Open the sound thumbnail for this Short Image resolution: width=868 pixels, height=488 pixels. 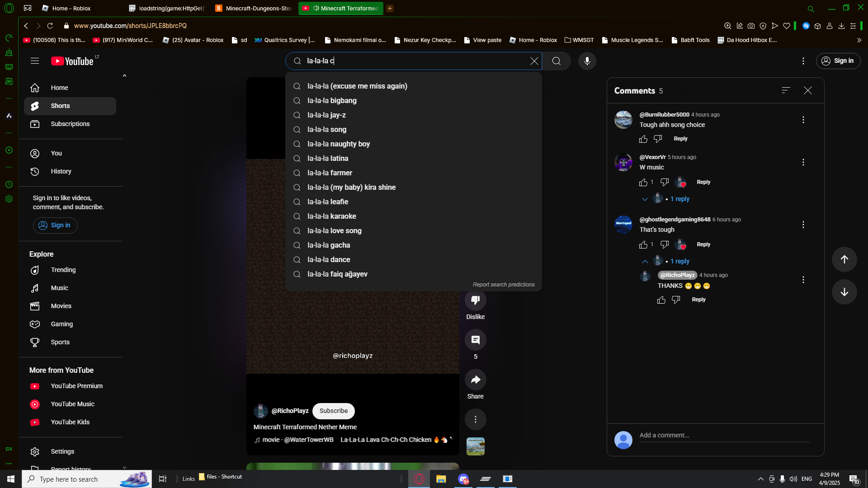click(x=476, y=446)
